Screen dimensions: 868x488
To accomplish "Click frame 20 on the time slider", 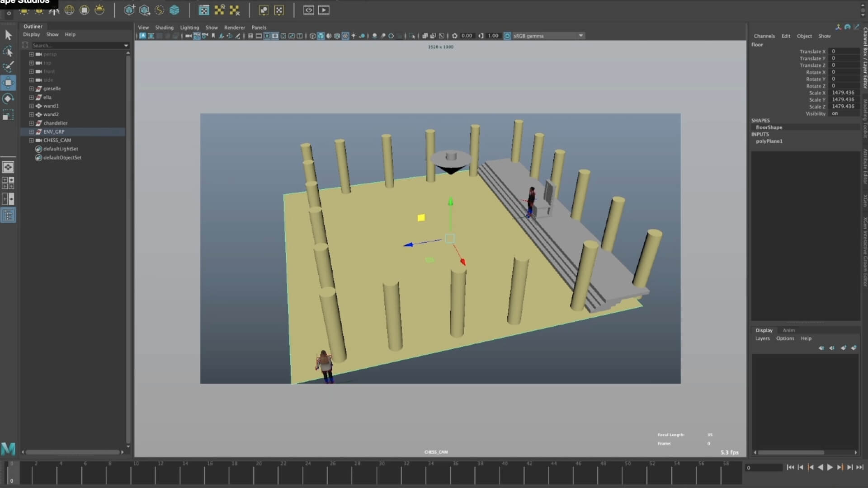I will pos(259,472).
